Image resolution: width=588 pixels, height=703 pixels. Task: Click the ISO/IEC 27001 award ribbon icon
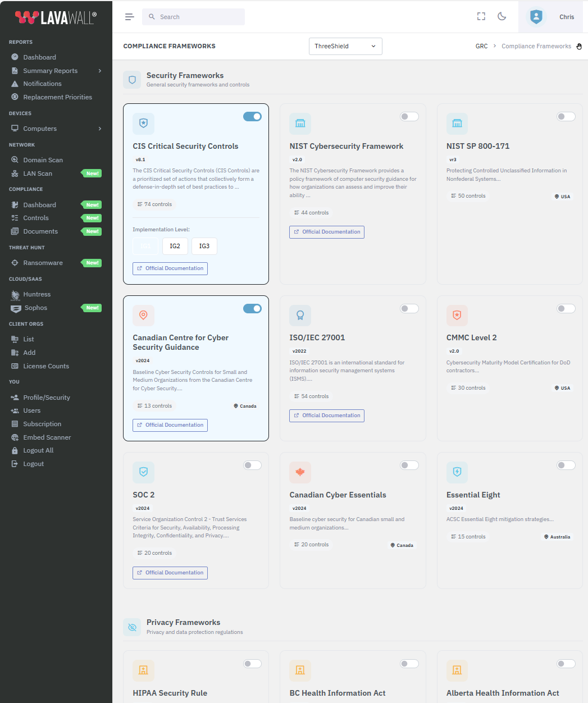coord(300,316)
